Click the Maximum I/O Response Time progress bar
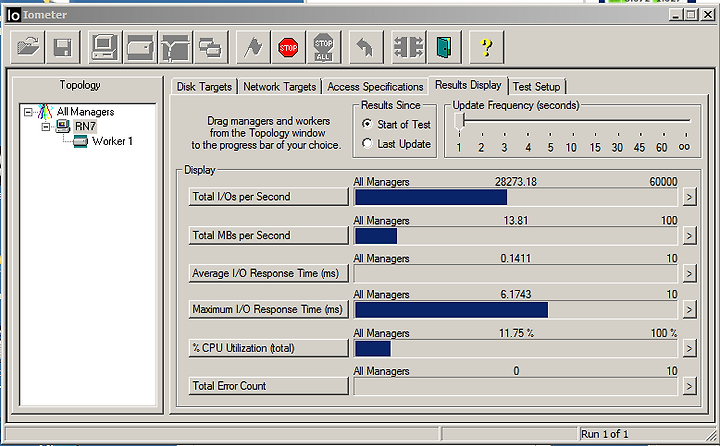The height and width of the screenshot is (446, 720). pos(516,310)
